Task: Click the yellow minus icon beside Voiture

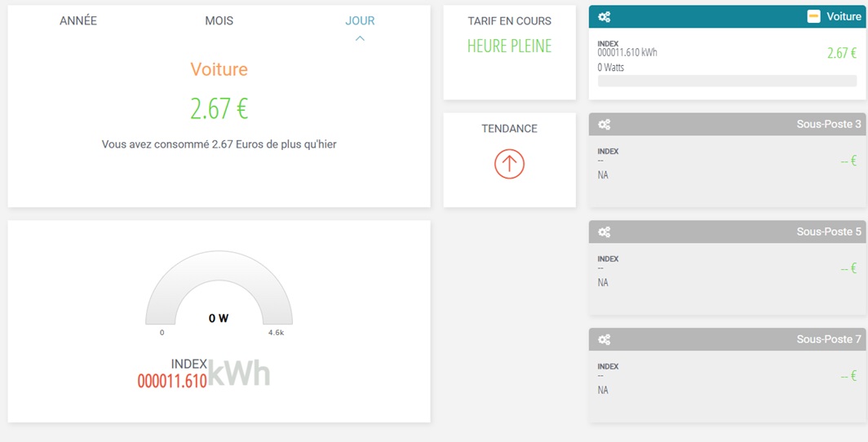Action: (x=813, y=16)
